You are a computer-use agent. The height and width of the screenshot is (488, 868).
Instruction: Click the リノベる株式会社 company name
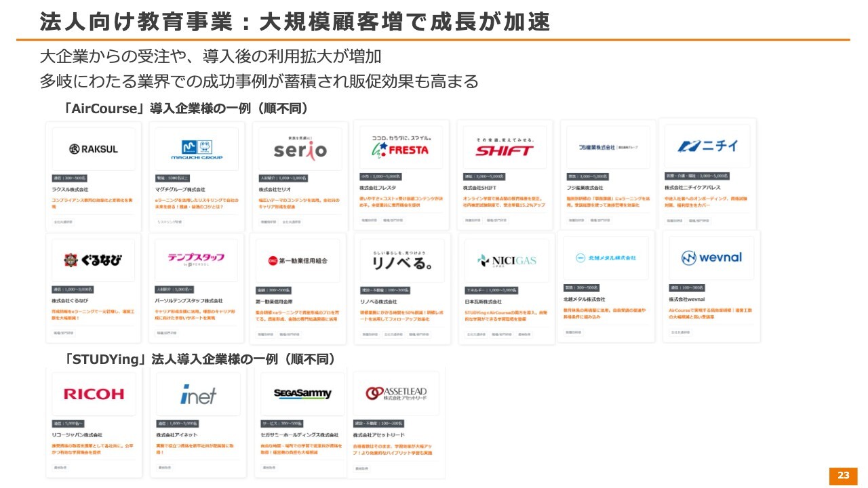(x=378, y=301)
